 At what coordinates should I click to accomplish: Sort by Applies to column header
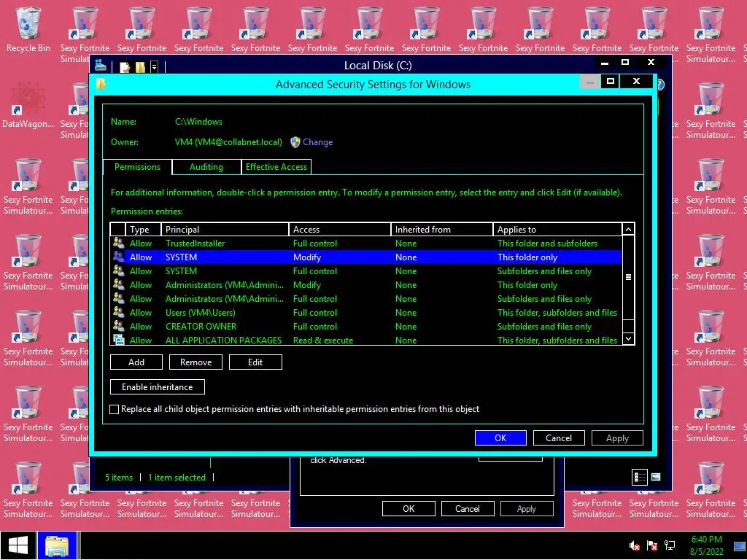tap(557, 230)
